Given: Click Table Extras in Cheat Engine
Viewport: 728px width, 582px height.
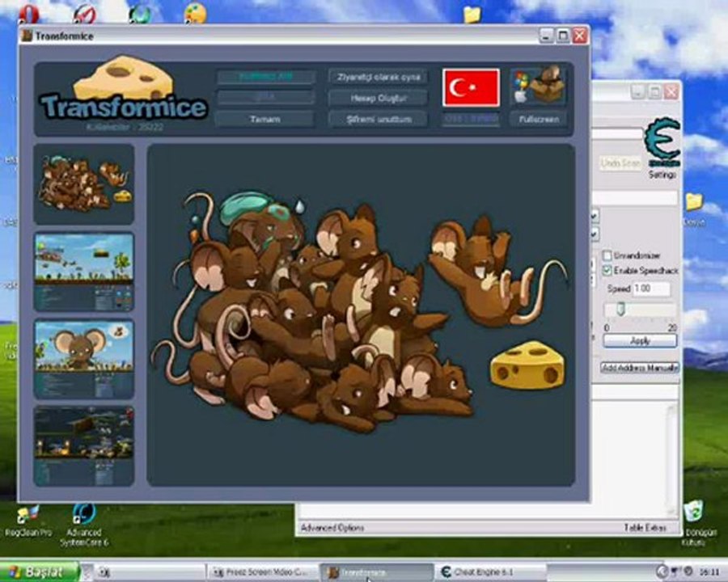Looking at the screenshot, I should point(645,528).
